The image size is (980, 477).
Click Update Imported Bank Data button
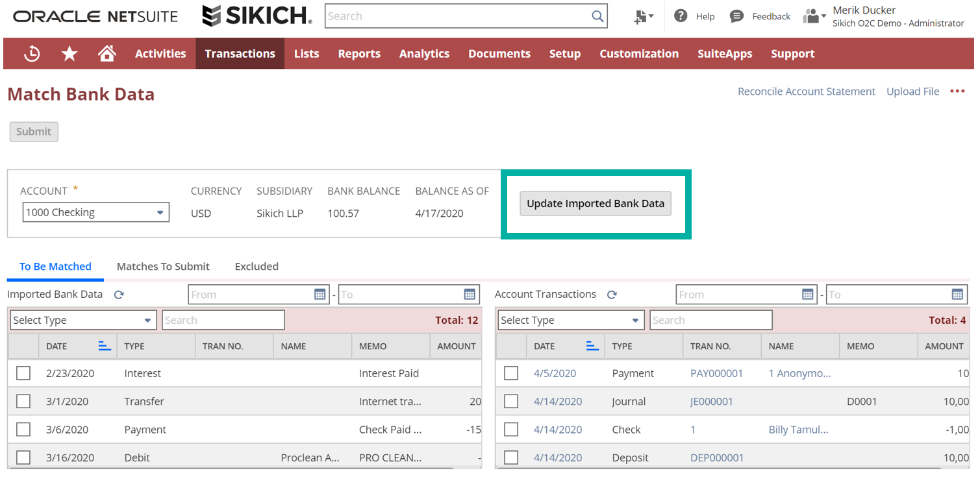coord(596,204)
